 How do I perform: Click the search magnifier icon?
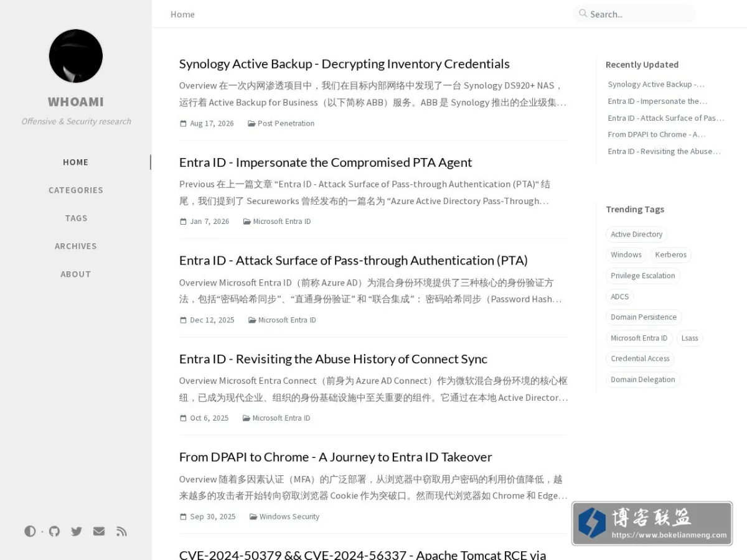(583, 13)
